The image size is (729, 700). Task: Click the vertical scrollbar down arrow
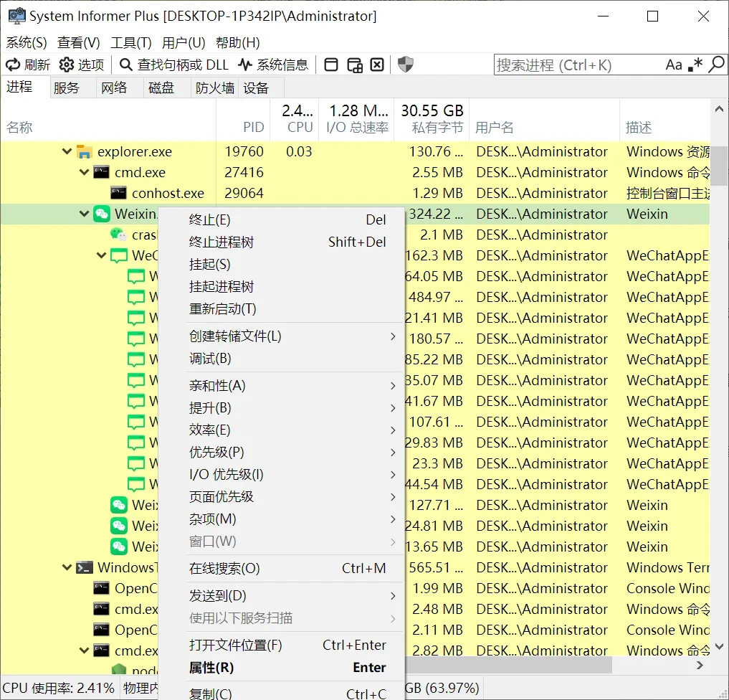(719, 646)
